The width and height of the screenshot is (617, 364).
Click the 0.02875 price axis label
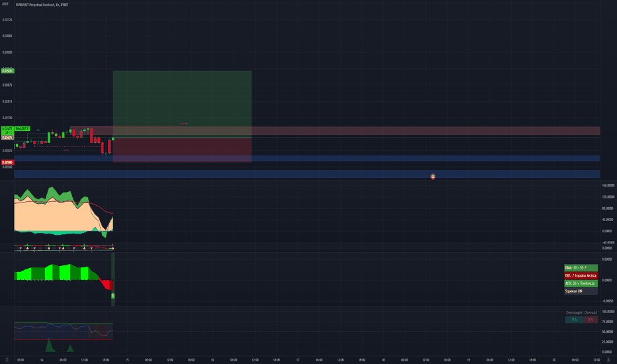pyautogui.click(x=7, y=85)
